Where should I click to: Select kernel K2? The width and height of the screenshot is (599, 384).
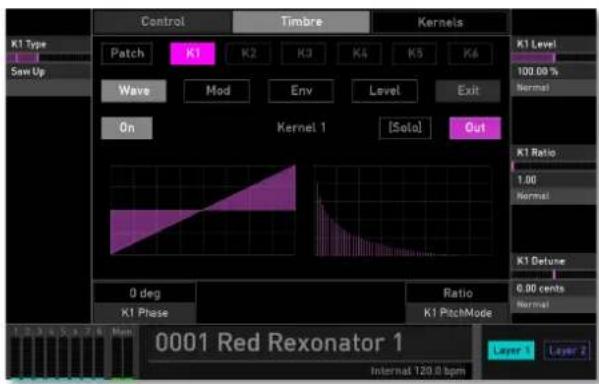click(x=248, y=53)
